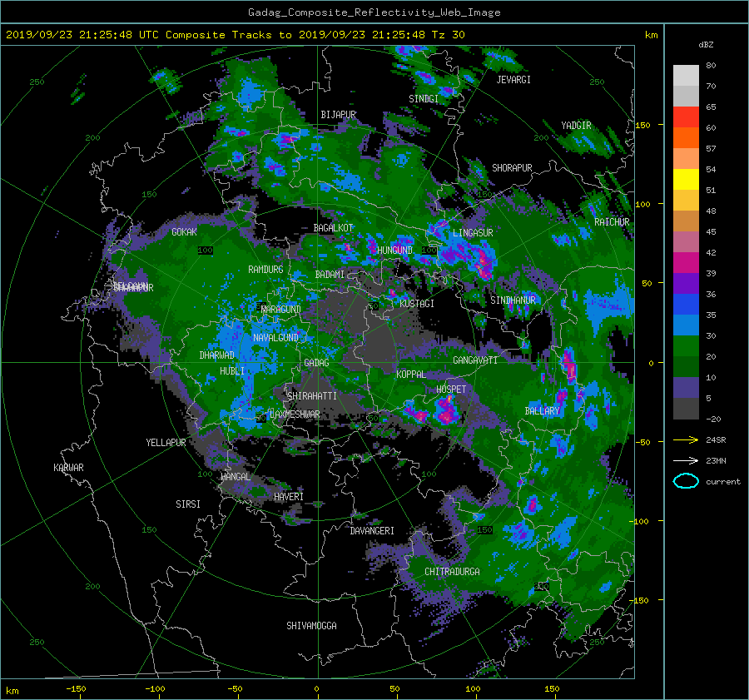Click the '-150' tick on the bottom km axis
Screen dimensions: 749x700
tap(76, 689)
